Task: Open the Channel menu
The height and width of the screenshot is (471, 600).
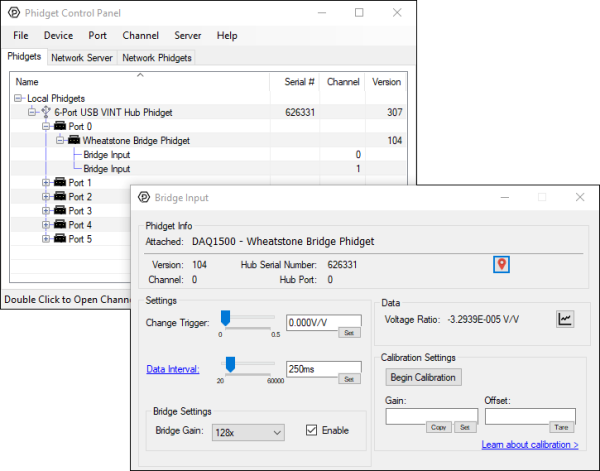Action: click(140, 36)
